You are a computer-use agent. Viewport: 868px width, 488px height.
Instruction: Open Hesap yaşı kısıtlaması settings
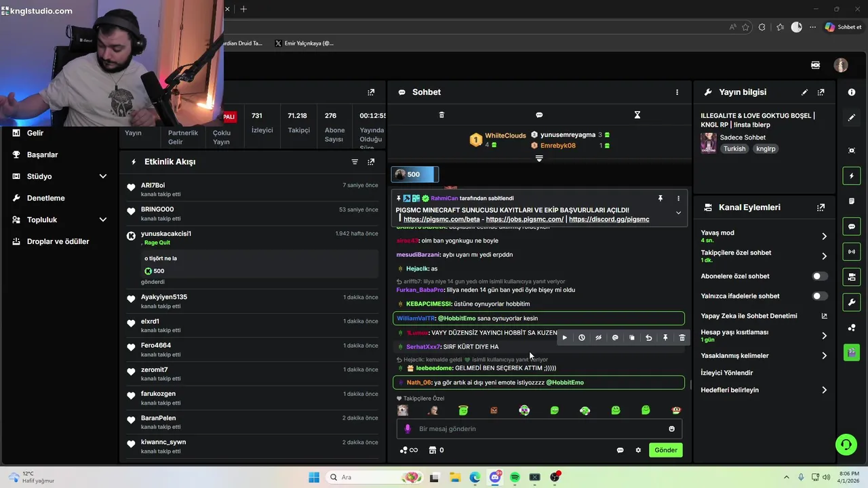coord(764,335)
